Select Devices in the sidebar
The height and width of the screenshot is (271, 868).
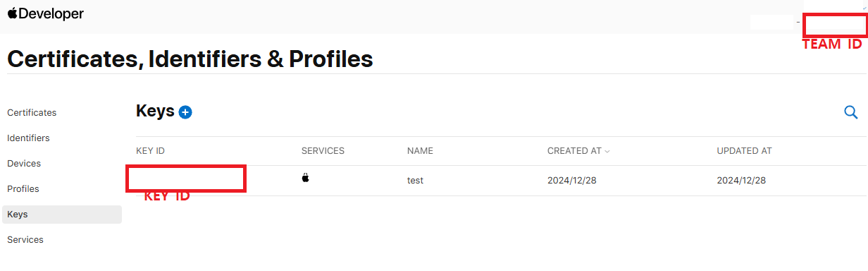[24, 164]
